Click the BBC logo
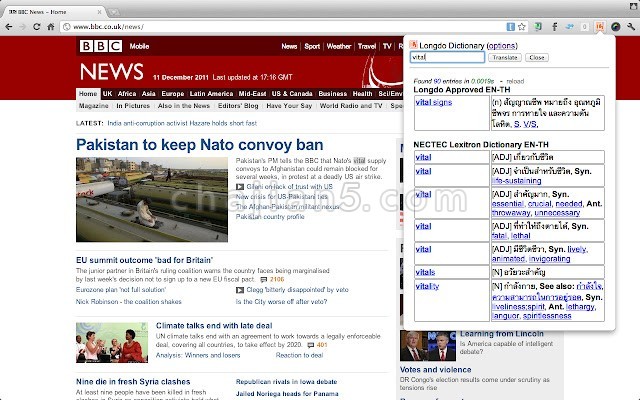This screenshot has height=400, width=640. (x=101, y=46)
